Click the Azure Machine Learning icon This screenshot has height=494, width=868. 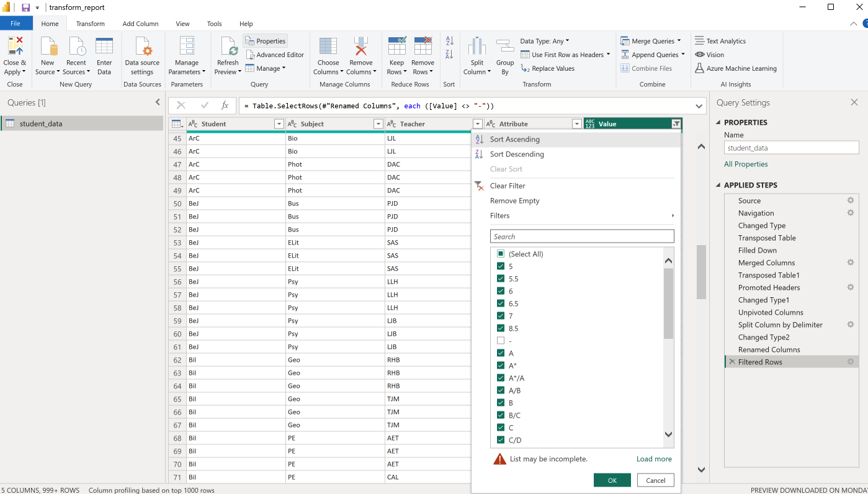(x=700, y=68)
